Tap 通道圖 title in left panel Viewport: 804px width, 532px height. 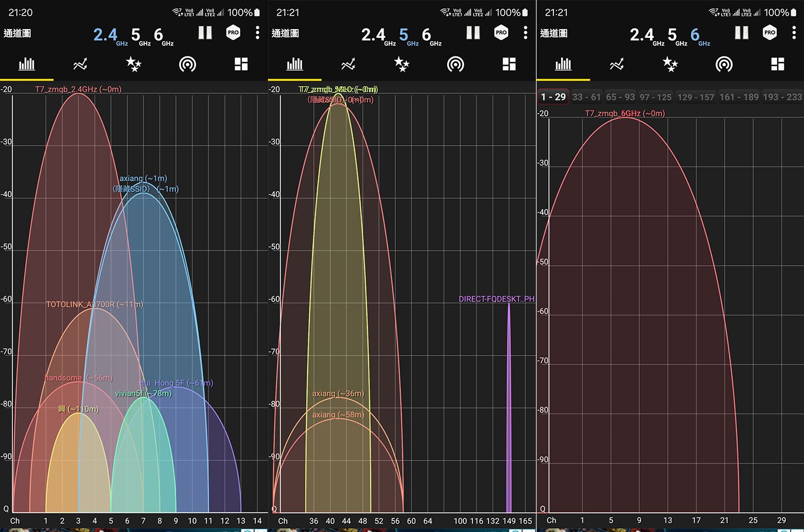[17, 33]
